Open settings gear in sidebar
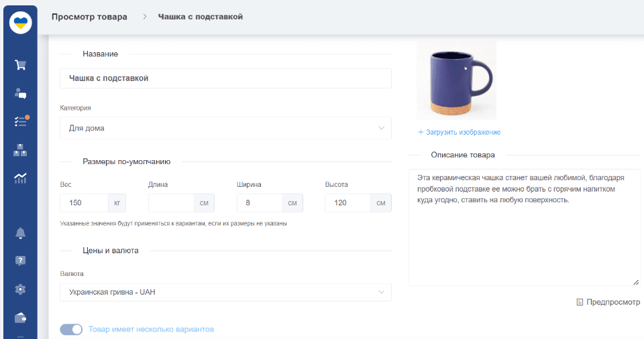This screenshot has height=339, width=644. (20, 289)
